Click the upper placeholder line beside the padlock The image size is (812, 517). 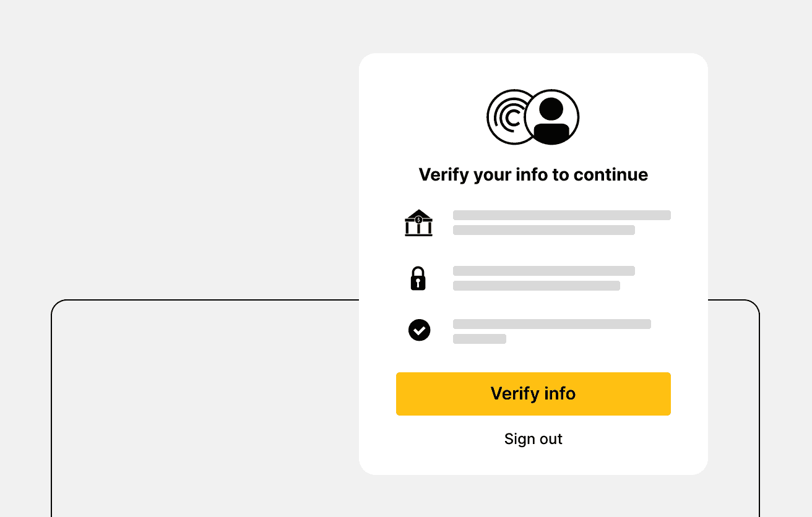point(544,271)
